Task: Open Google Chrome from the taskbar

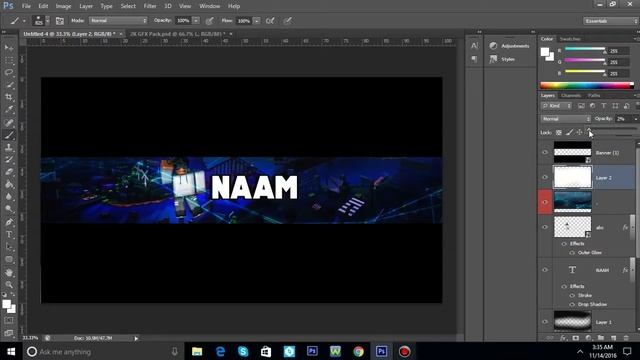Action: point(358,351)
